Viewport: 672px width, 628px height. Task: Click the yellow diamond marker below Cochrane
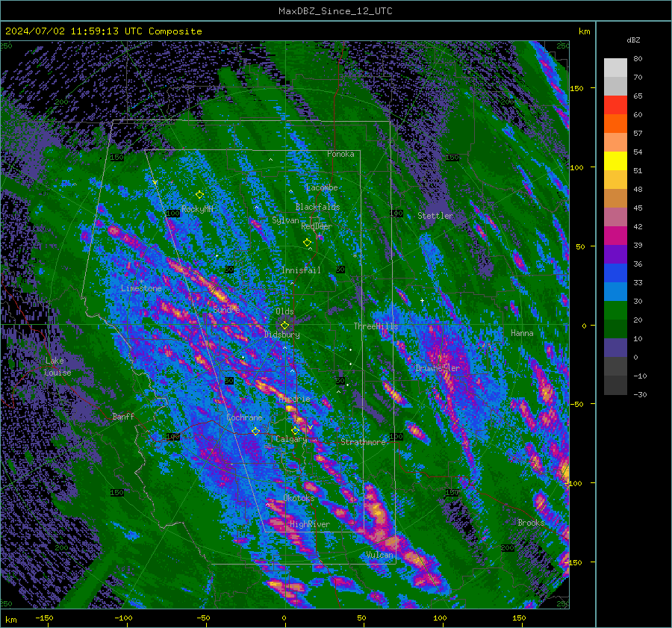[x=255, y=431]
